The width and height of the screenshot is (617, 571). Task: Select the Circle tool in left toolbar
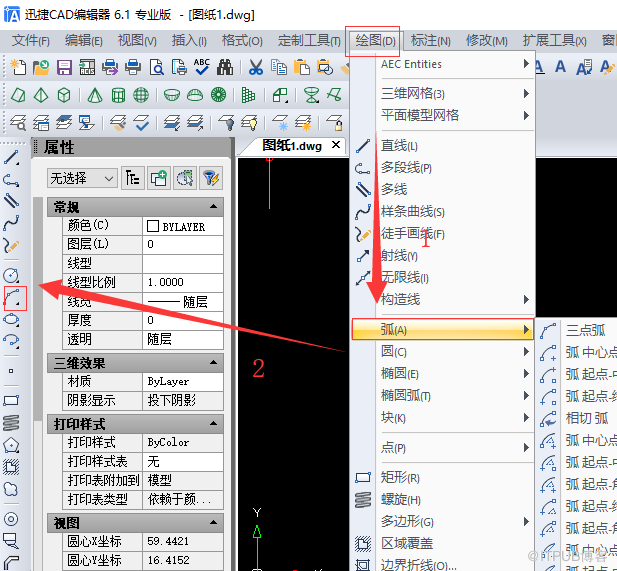pos(11,275)
